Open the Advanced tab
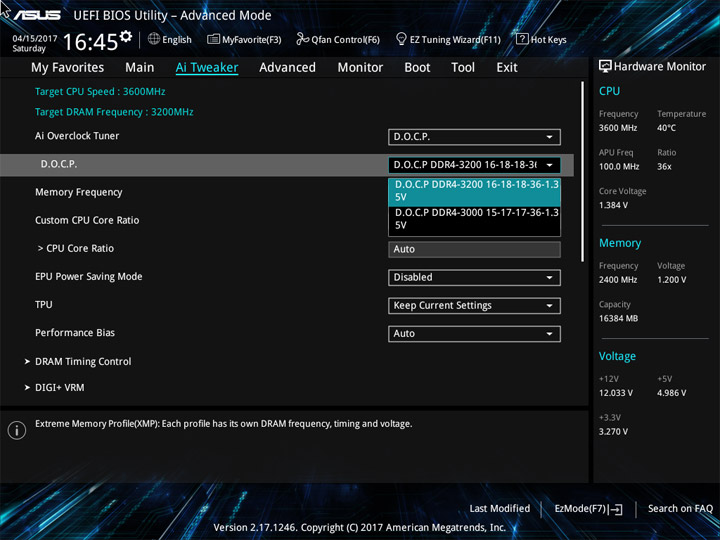 click(287, 68)
